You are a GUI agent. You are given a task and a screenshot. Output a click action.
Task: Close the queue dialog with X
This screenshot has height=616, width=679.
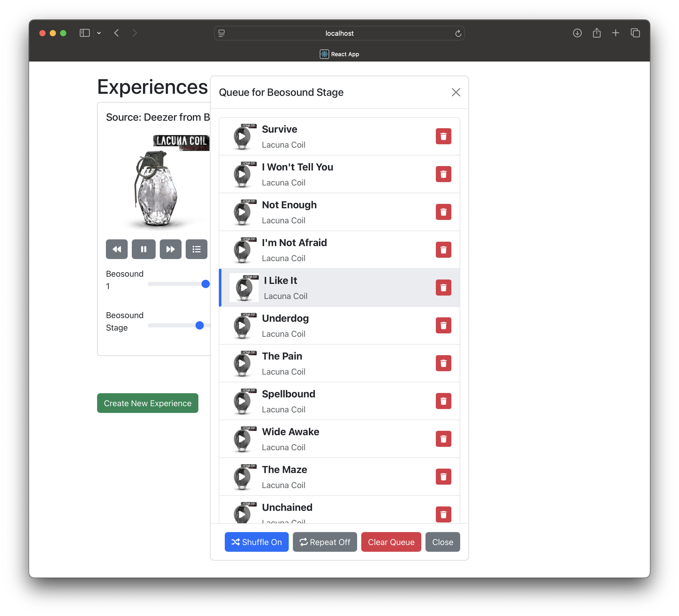coord(456,92)
